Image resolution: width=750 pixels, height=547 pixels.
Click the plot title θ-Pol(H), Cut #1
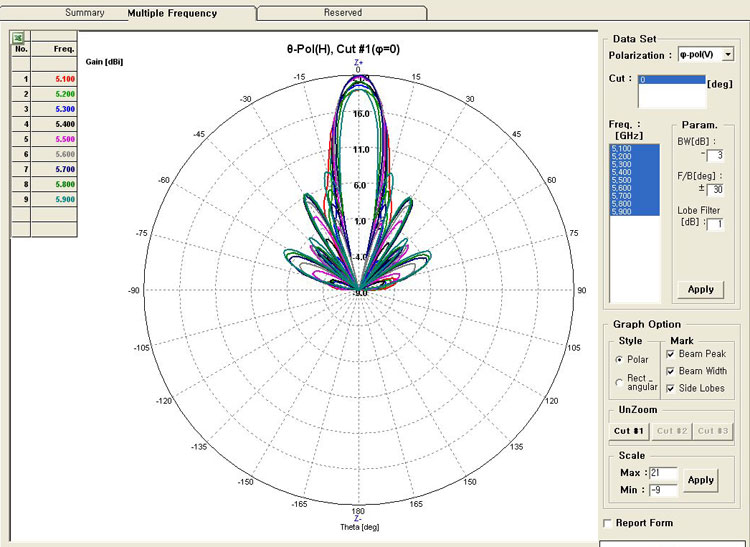(343, 49)
